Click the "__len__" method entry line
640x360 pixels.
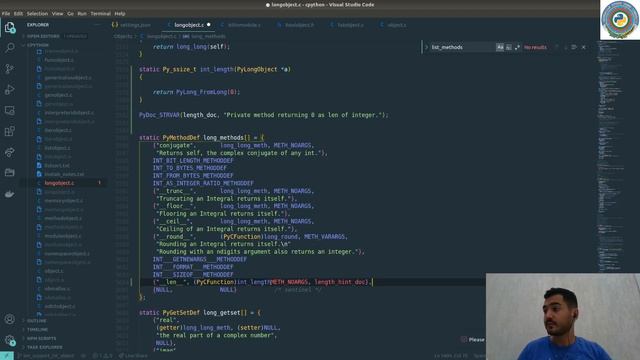click(x=261, y=282)
